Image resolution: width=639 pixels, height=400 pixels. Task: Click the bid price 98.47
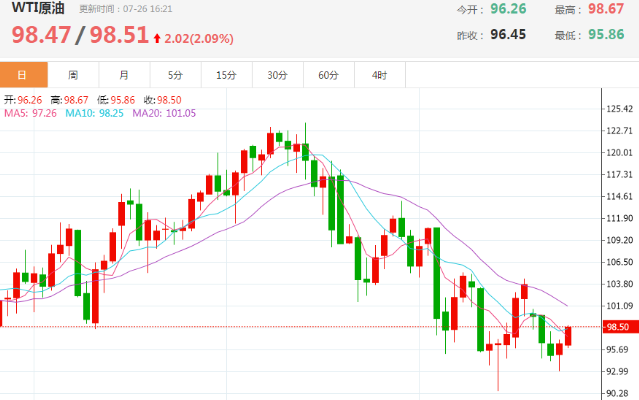click(x=41, y=35)
